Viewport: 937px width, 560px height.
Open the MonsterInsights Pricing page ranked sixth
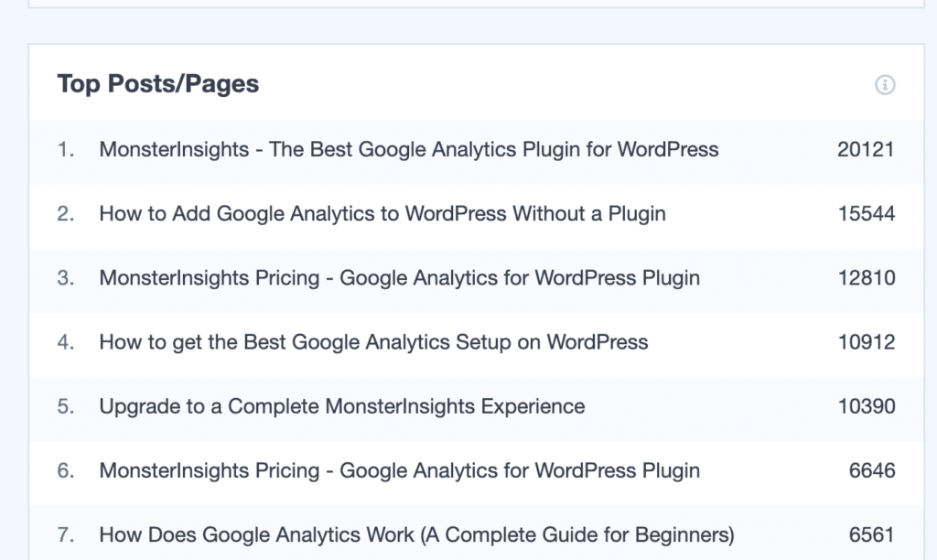(399, 470)
